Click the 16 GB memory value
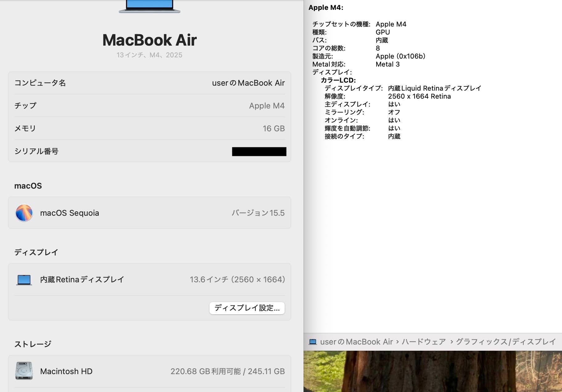Image resolution: width=562 pixels, height=392 pixels. [x=274, y=129]
